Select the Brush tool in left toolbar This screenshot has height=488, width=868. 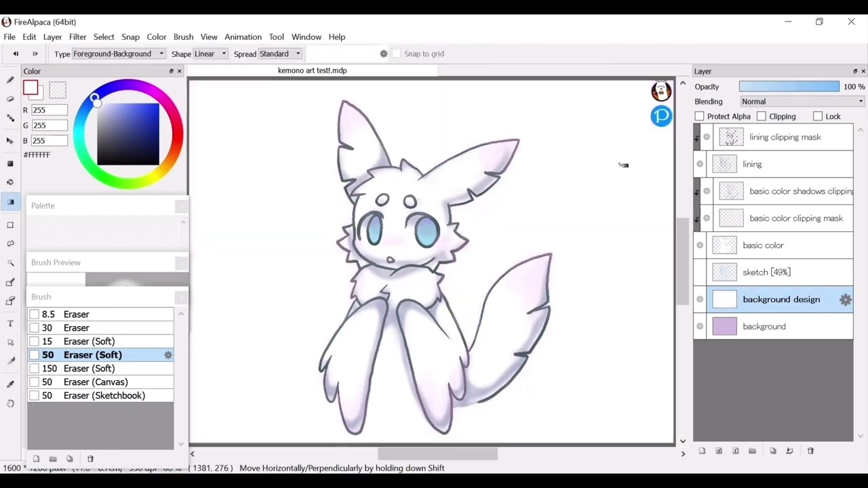(x=10, y=80)
